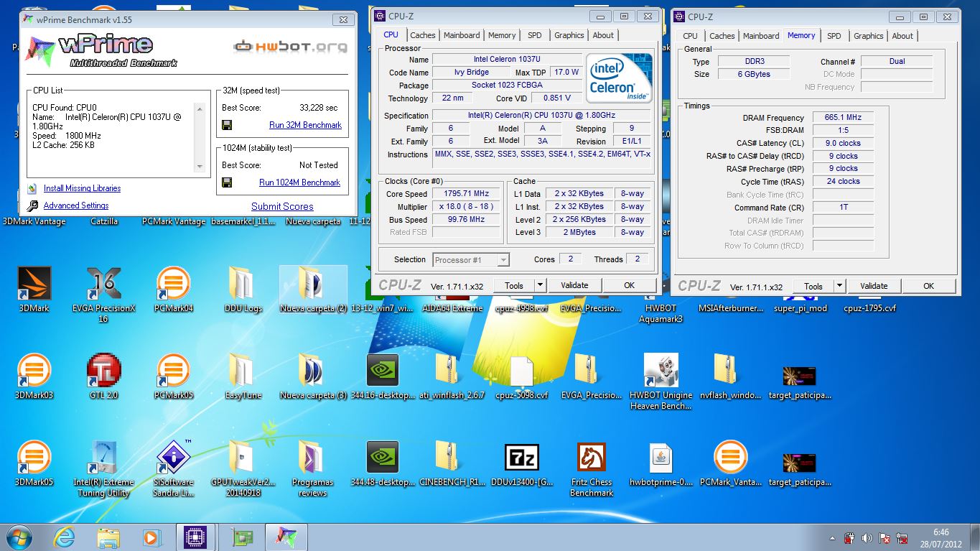This screenshot has width=980, height=551.
Task: Open Tools dropdown arrow in CPU-Z CPU window
Action: pos(540,285)
